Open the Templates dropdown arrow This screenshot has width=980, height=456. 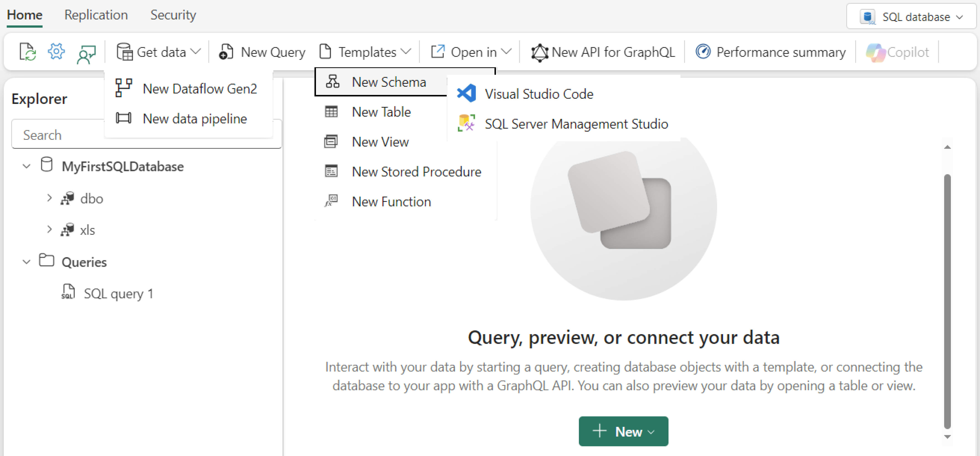coord(406,51)
